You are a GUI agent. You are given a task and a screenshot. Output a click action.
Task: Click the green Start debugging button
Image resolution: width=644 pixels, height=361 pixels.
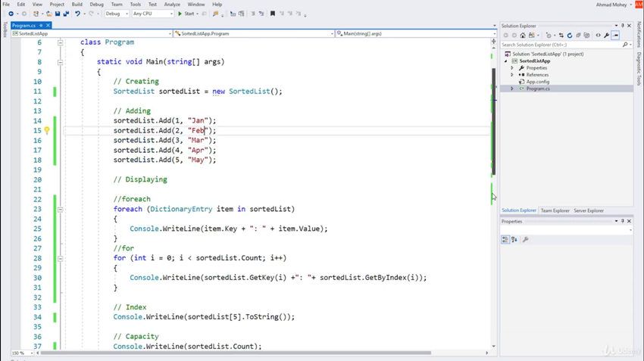click(x=186, y=14)
